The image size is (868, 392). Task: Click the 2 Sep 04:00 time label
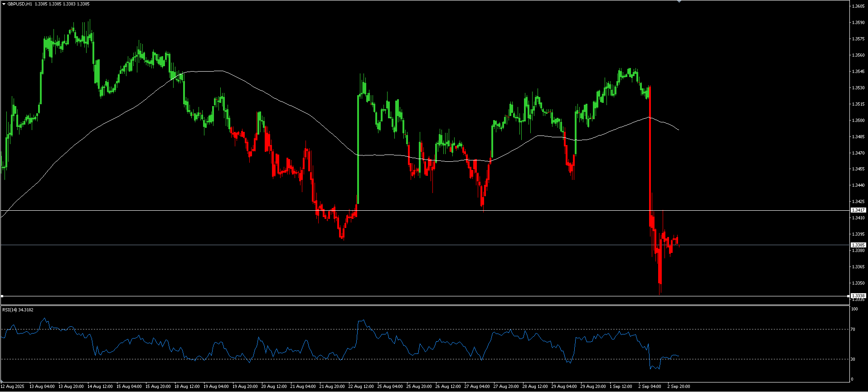[650, 387]
